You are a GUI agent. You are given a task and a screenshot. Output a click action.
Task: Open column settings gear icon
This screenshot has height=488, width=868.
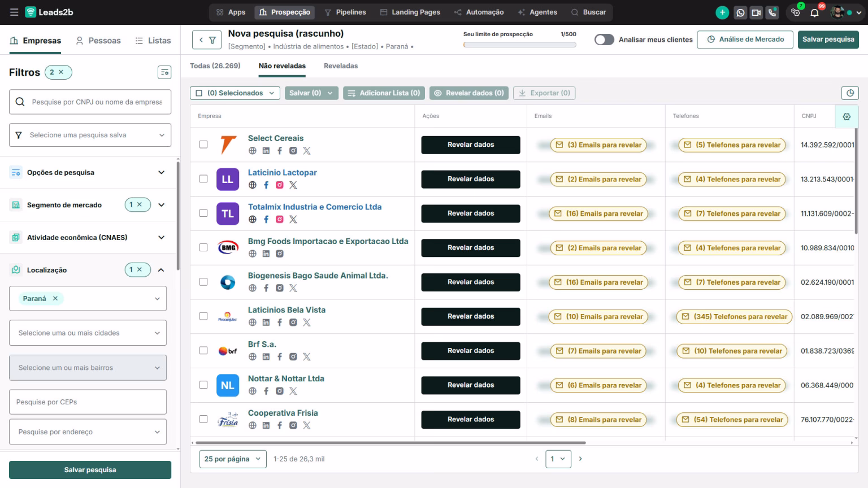coord(847,116)
